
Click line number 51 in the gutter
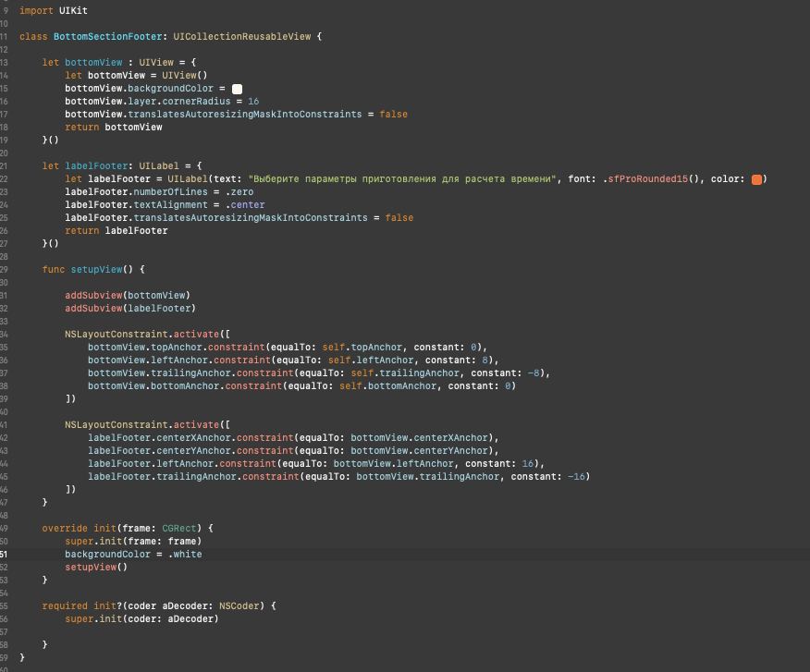coord(4,555)
